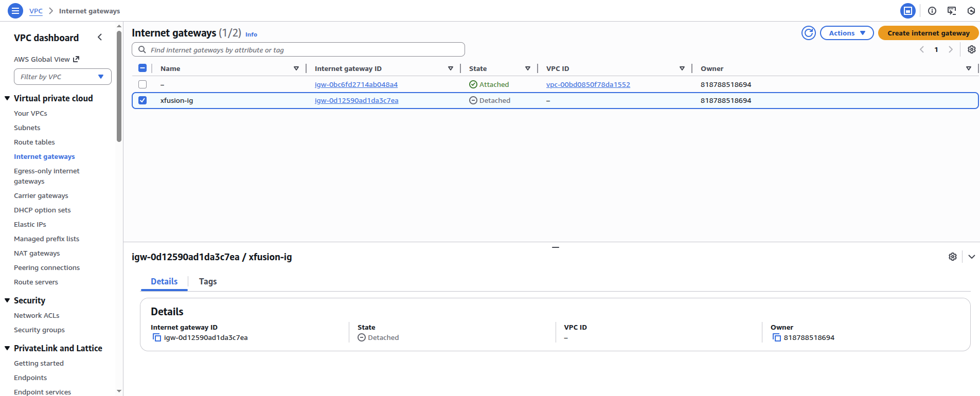Go to next page of results
This screenshot has height=396, width=980.
point(951,49)
